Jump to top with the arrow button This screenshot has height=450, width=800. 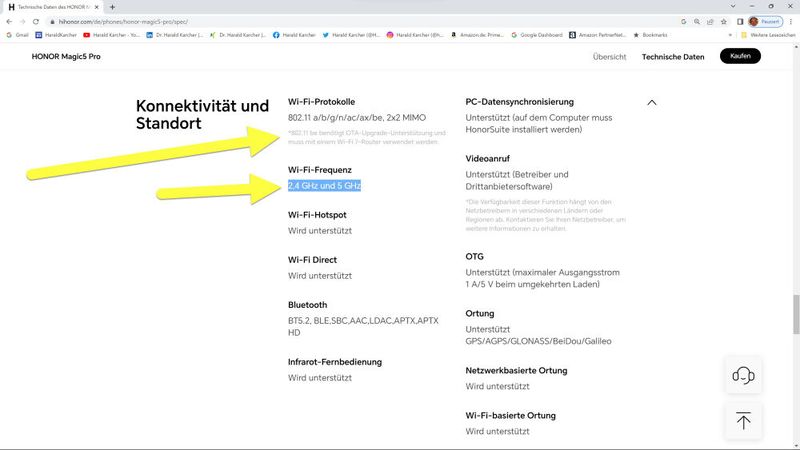click(743, 420)
